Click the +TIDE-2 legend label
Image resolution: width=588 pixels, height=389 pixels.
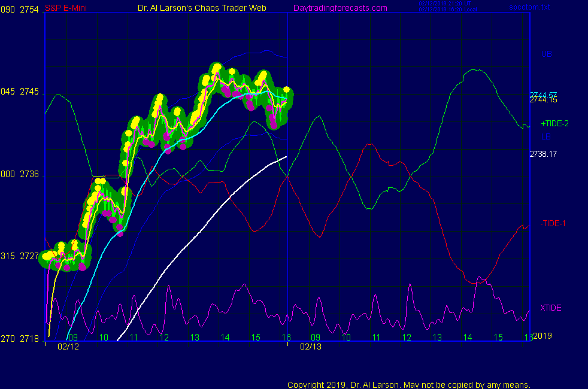pos(554,123)
